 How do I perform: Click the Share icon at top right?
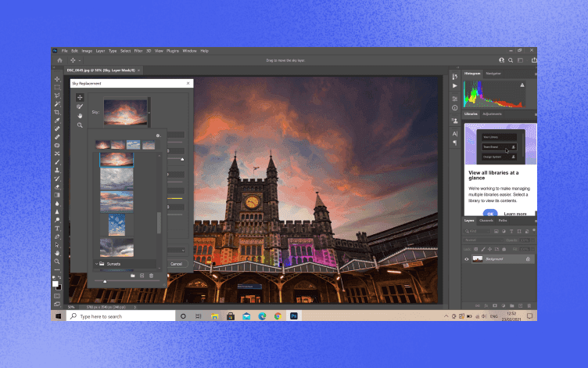pos(534,60)
